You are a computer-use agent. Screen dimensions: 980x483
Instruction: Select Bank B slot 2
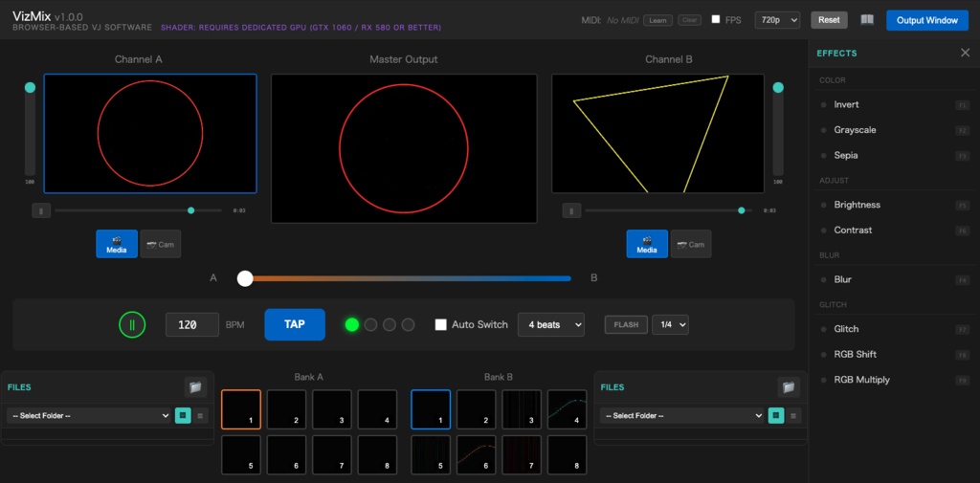point(477,409)
